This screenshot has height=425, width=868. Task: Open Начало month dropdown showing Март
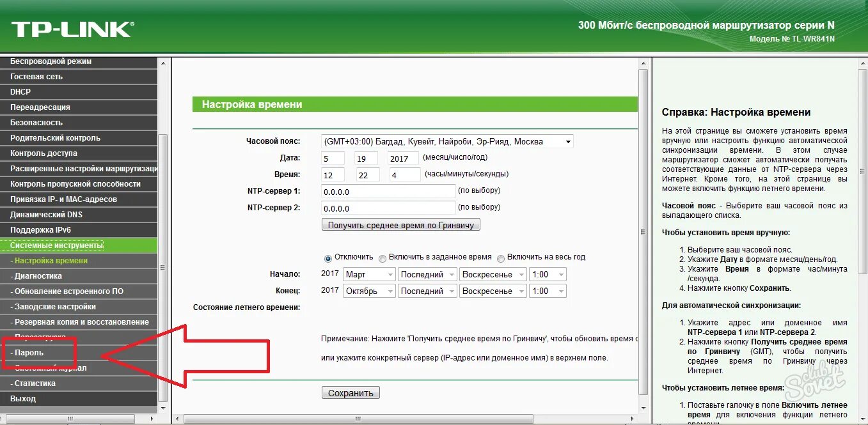click(x=369, y=274)
